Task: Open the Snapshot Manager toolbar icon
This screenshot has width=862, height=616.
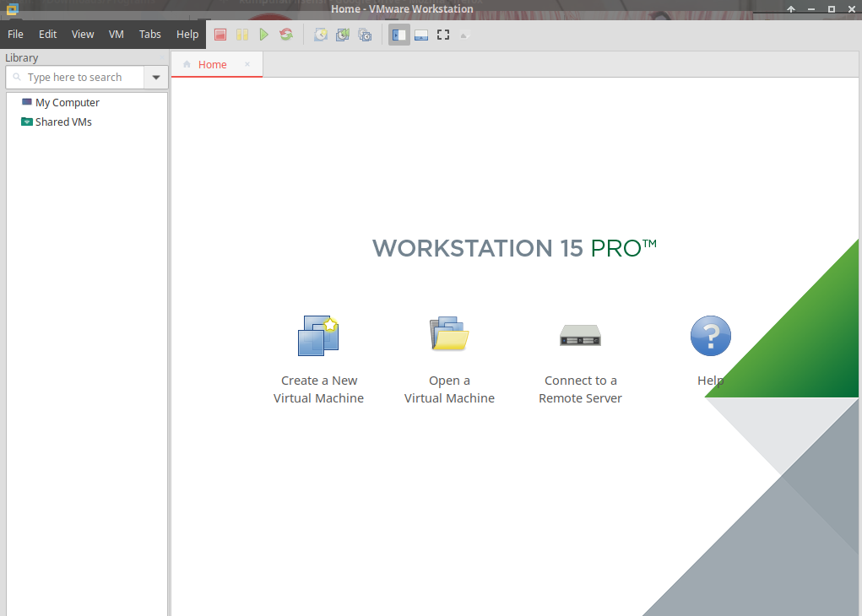Action: coord(365,35)
